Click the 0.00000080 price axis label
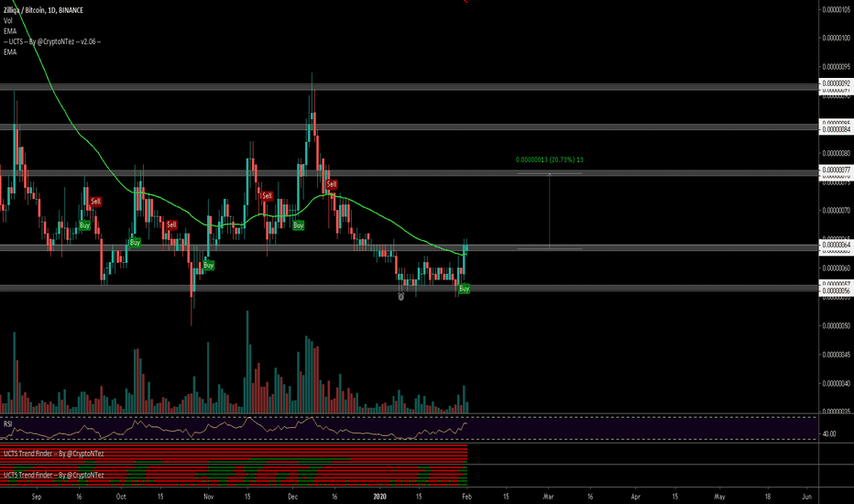Image resolution: width=854 pixels, height=504 pixels. (x=836, y=153)
